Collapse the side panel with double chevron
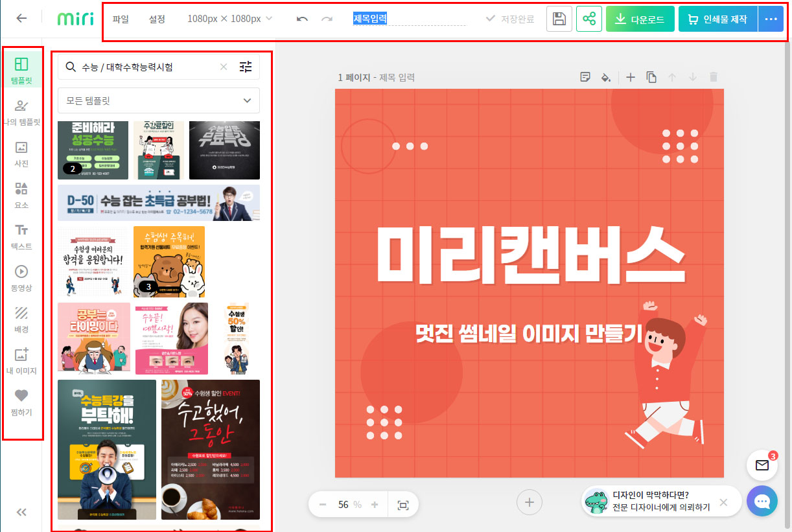This screenshot has height=532, width=792. (x=21, y=512)
